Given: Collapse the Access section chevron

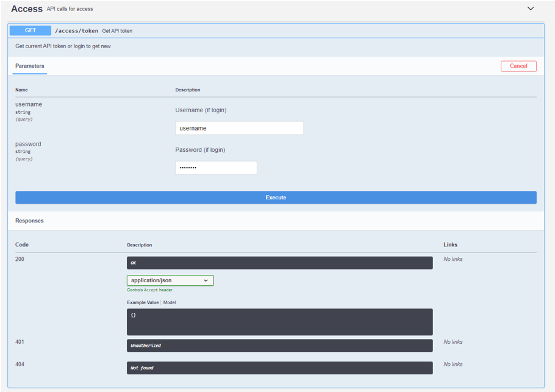Looking at the screenshot, I should click(x=530, y=9).
